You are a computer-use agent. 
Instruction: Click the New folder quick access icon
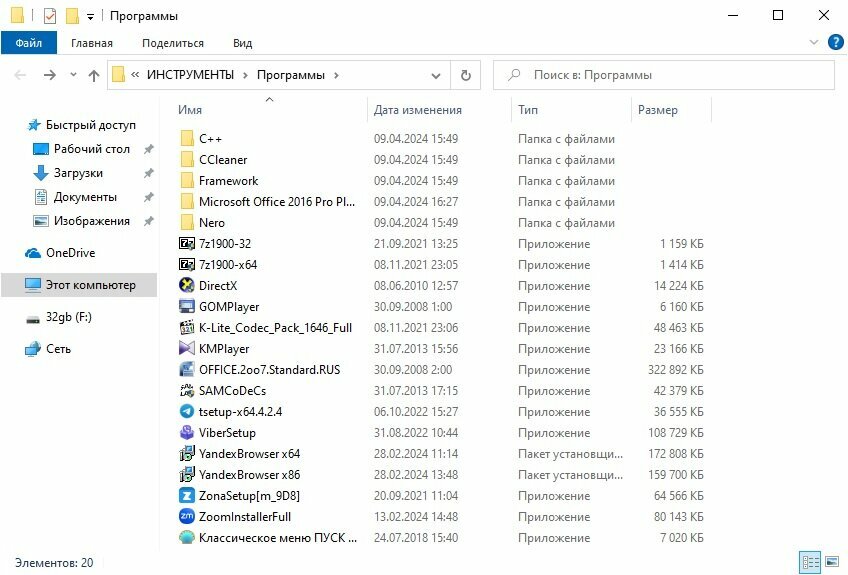72,16
